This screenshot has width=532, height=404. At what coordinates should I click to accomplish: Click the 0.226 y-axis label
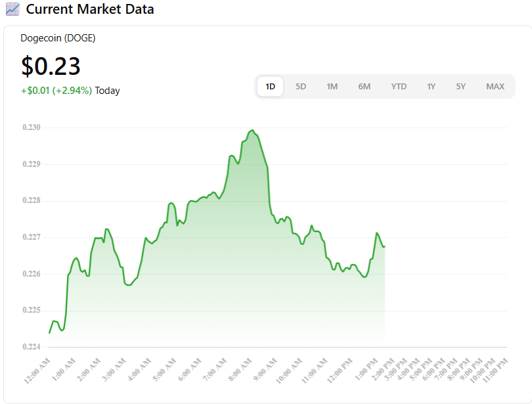coord(32,273)
